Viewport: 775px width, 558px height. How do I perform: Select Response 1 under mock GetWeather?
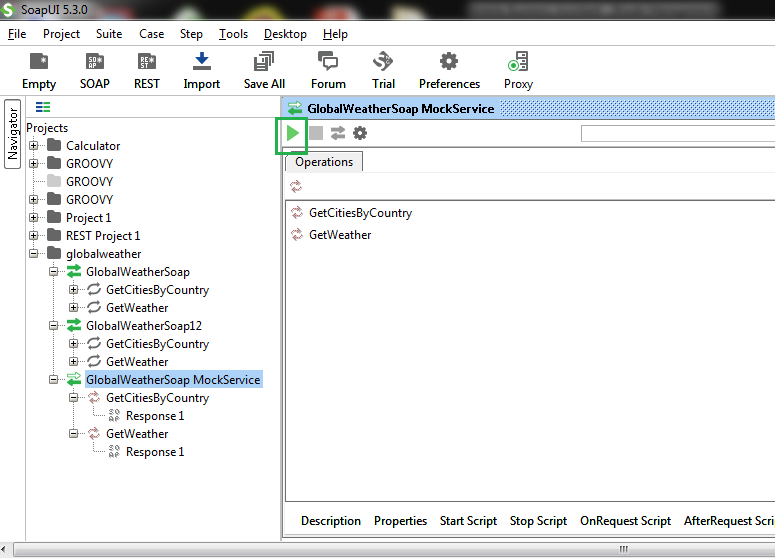155,452
